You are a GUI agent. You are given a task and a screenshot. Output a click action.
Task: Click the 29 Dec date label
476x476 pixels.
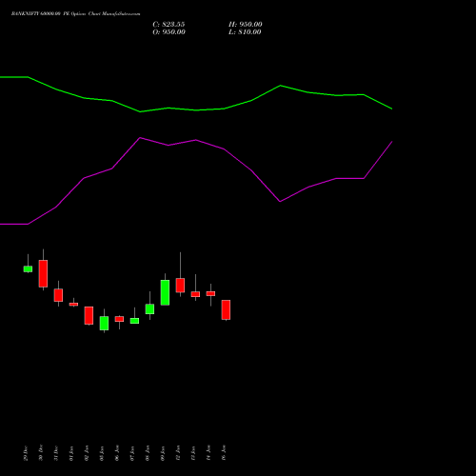tap(26, 453)
